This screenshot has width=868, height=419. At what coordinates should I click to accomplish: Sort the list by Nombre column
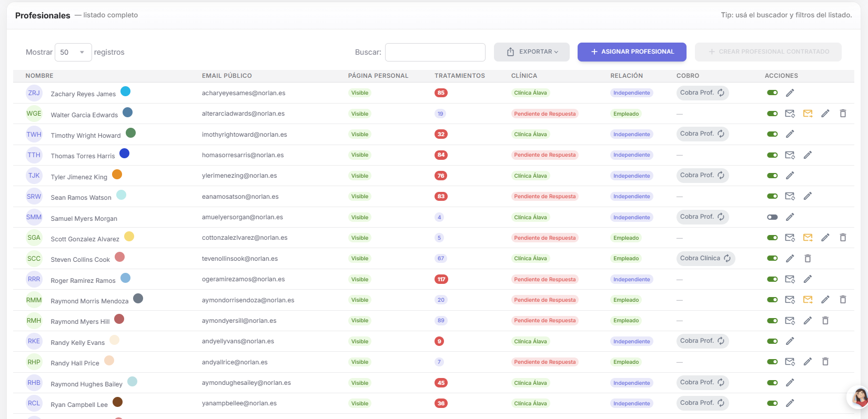point(39,76)
